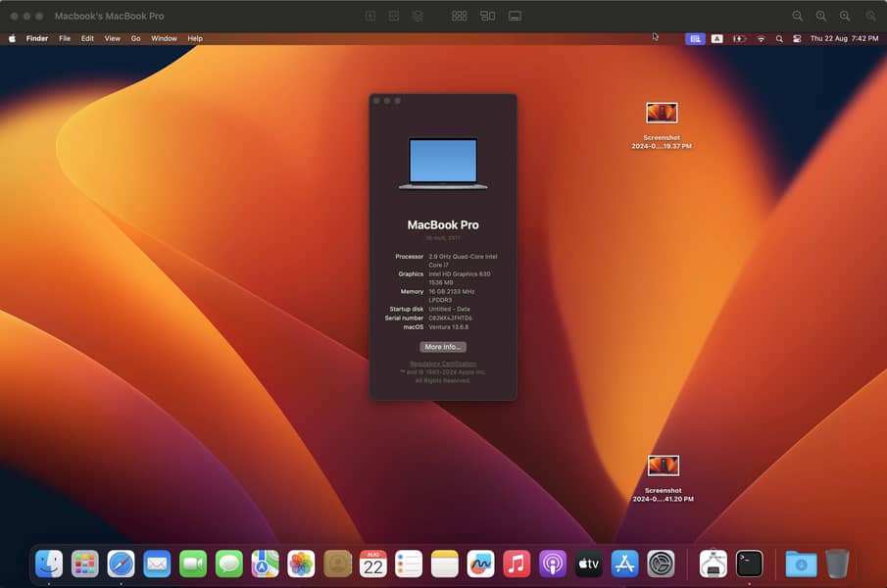887x588 pixels.
Task: Open the File menu
Action: pos(65,39)
